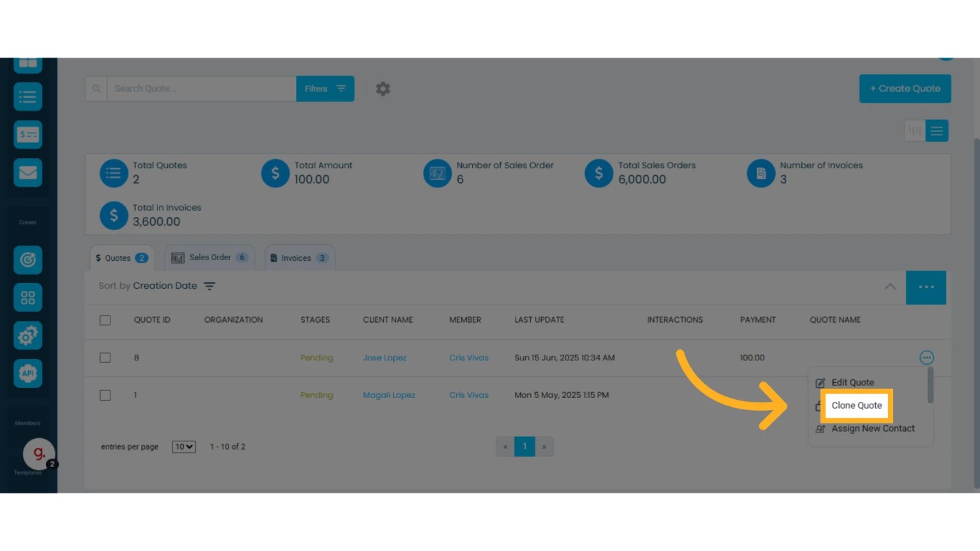
Task: Select page 1 in pagination
Action: pyautogui.click(x=524, y=446)
